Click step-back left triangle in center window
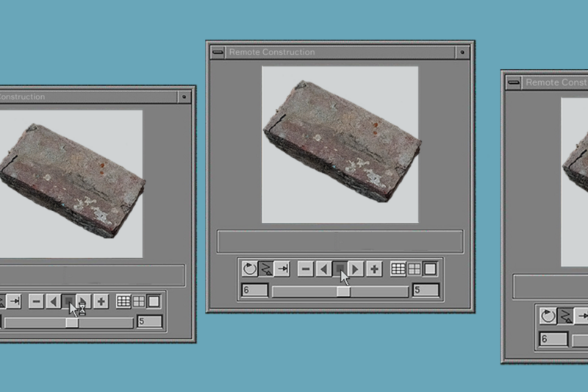The width and height of the screenshot is (588, 392). pos(323,268)
